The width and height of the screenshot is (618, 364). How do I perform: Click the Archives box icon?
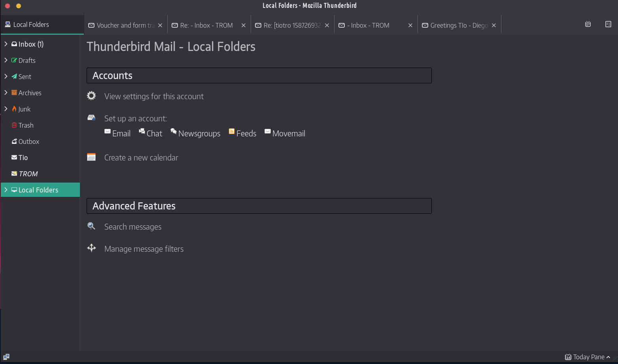coord(14,92)
